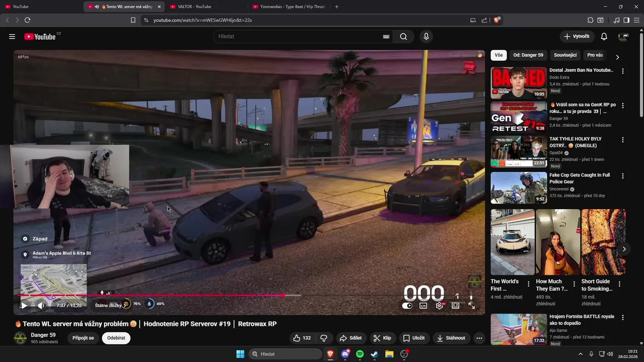Screen dimensions: 644x362
Task: Open the browser main menu
Action: click(636, 20)
